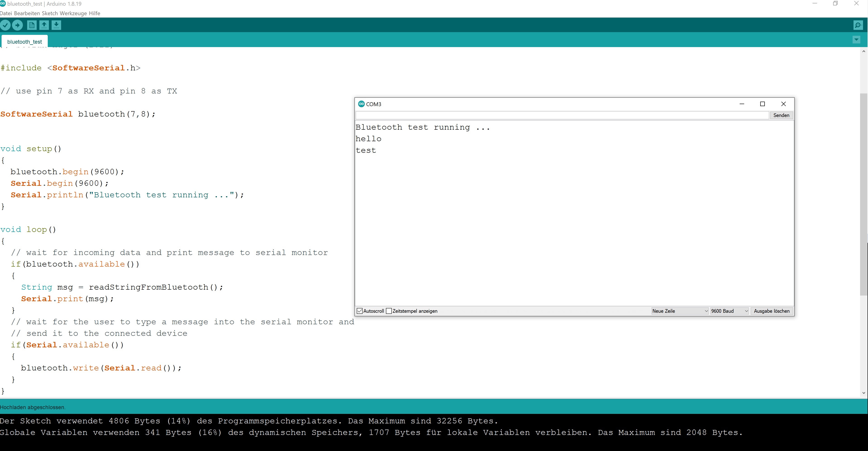Toggle the Autoscroll checkbox
This screenshot has width=868, height=451.
359,311
